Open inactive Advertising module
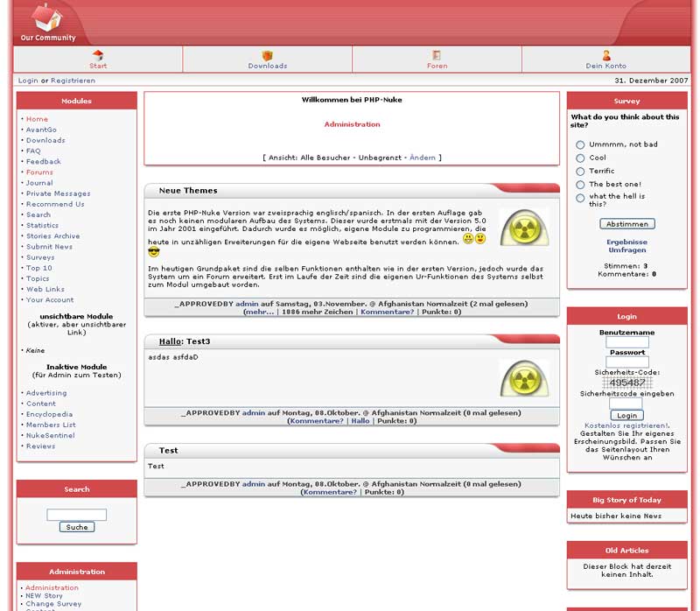Image resolution: width=700 pixels, height=611 pixels. [46, 393]
